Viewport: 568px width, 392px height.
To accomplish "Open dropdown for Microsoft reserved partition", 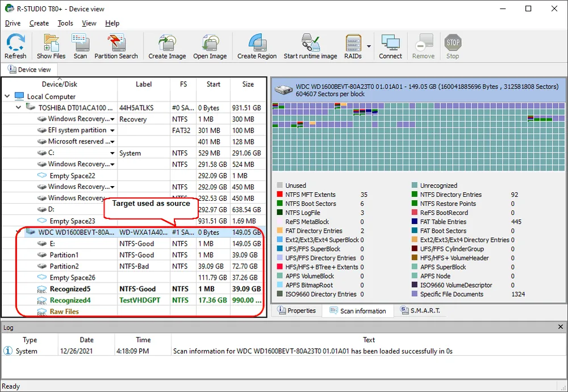I will 112,141.
